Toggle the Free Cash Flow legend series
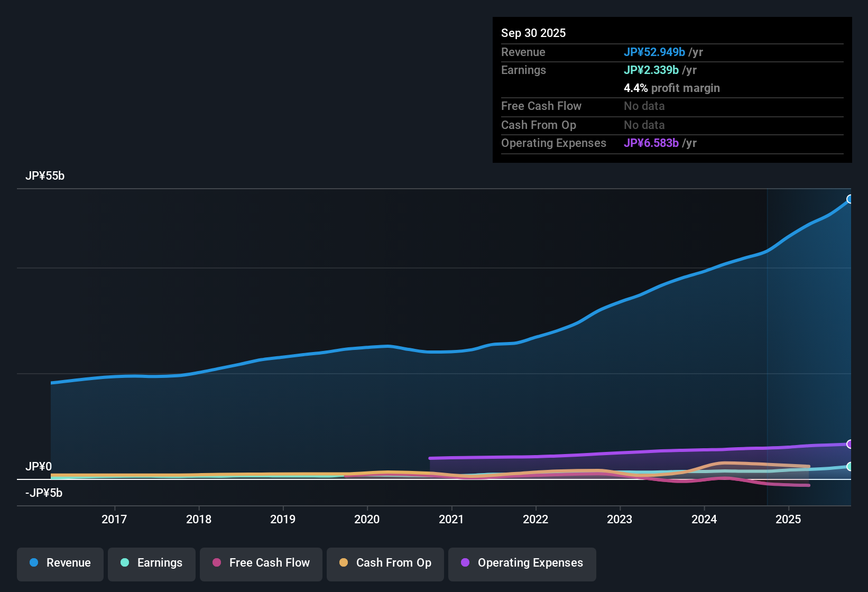Image resolution: width=868 pixels, height=592 pixels. pos(261,563)
